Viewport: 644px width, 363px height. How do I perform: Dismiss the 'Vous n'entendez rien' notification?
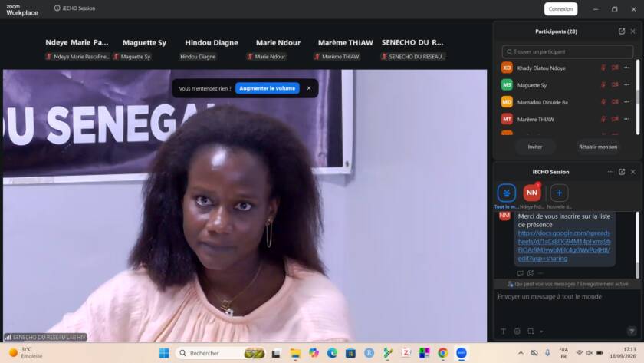309,88
